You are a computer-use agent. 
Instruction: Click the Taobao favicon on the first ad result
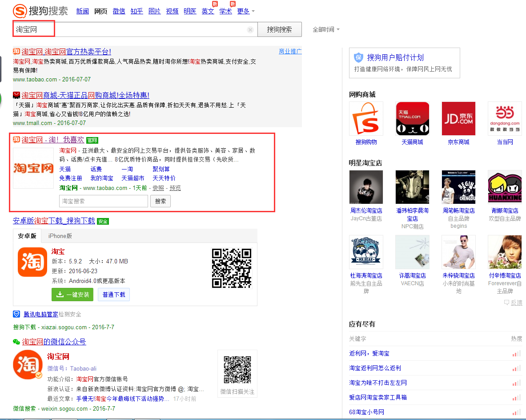point(16,51)
